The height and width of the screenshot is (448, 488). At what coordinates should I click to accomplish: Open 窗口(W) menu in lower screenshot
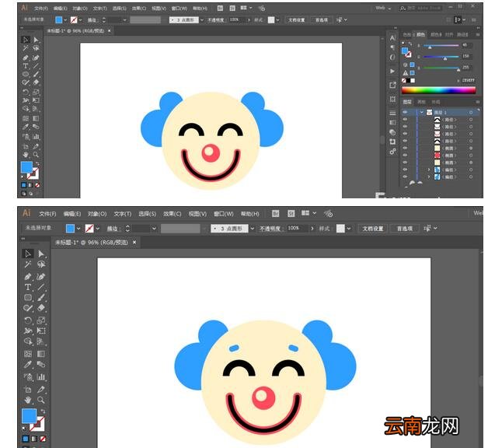[224, 214]
